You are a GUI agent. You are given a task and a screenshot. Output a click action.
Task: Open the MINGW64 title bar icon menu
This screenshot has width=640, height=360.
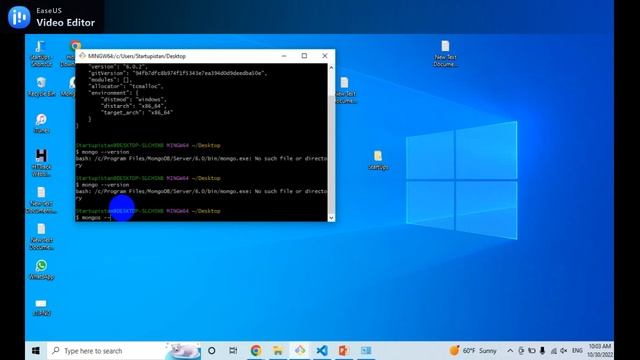(x=82, y=56)
